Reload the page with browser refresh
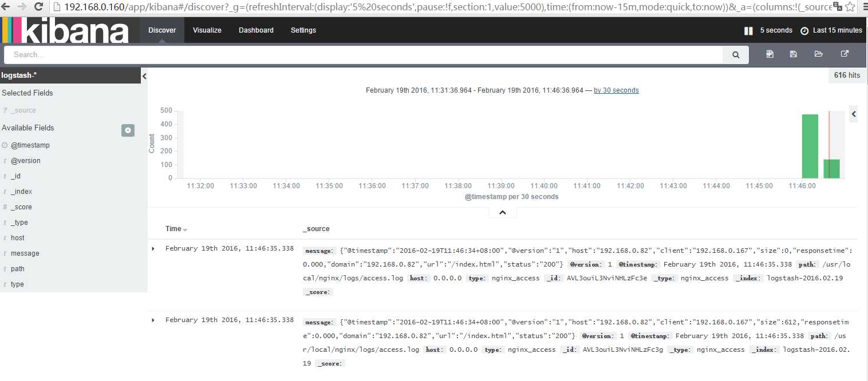This screenshot has height=381, width=868. (39, 7)
